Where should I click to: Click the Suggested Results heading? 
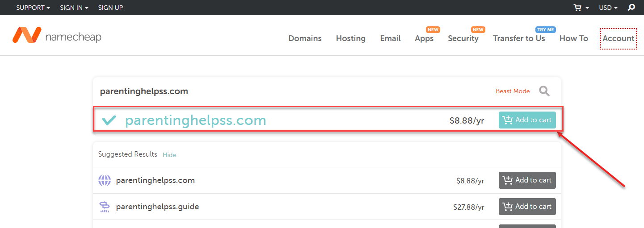[128, 154]
